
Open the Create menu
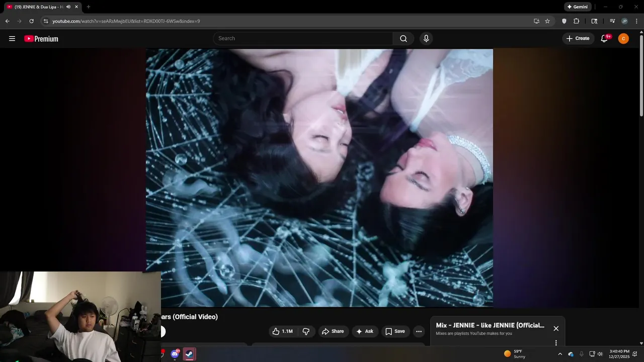tap(578, 39)
